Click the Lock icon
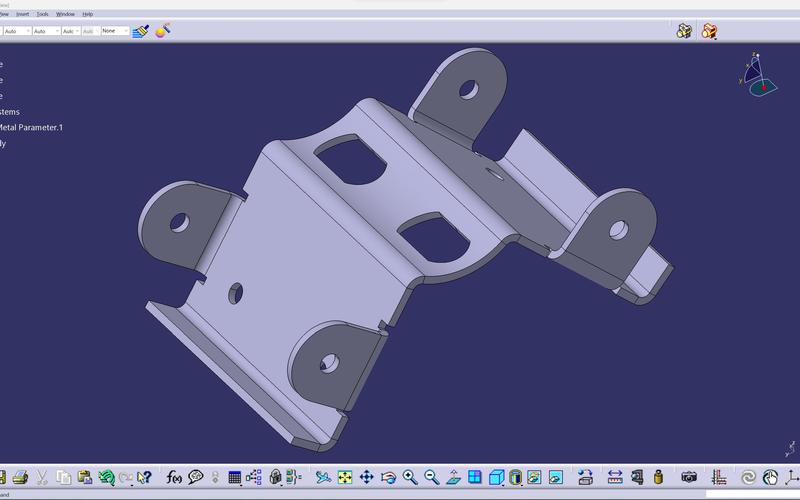The height and width of the screenshot is (500, 800). pos(275,478)
